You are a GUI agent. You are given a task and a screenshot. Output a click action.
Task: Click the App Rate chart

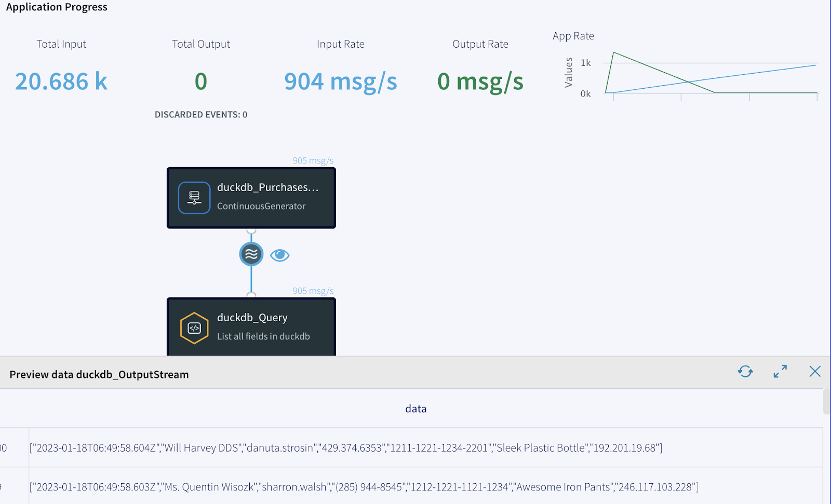point(712,75)
